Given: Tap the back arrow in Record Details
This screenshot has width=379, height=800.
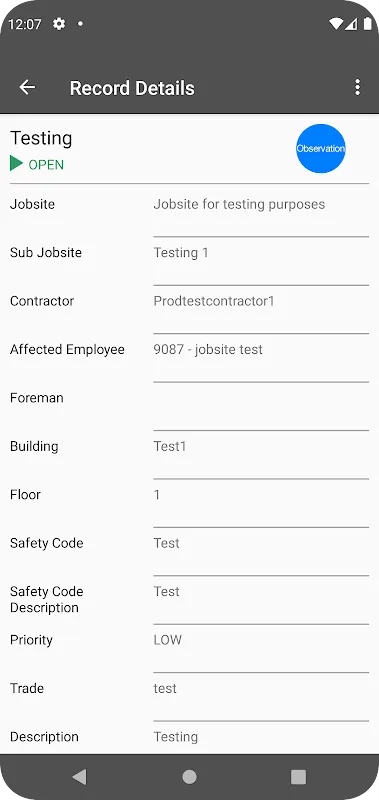Looking at the screenshot, I should click(27, 87).
